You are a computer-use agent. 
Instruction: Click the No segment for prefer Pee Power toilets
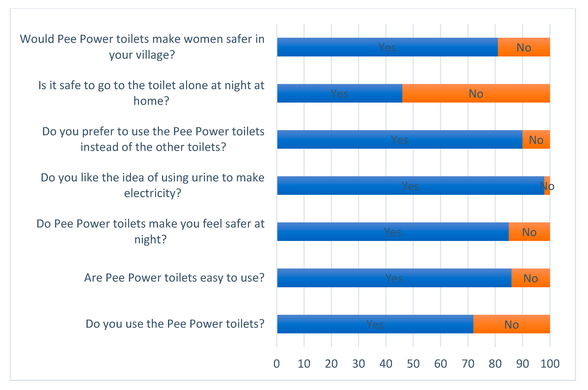[x=536, y=139]
